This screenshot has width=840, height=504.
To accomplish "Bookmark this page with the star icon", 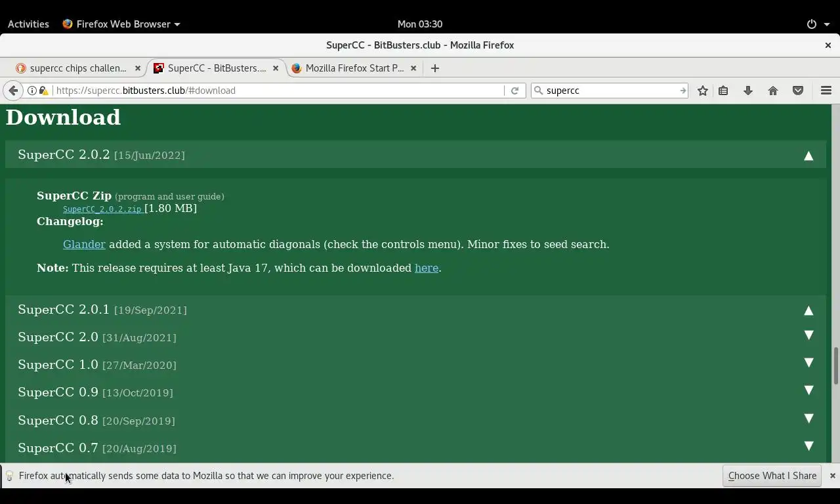I will point(703,91).
